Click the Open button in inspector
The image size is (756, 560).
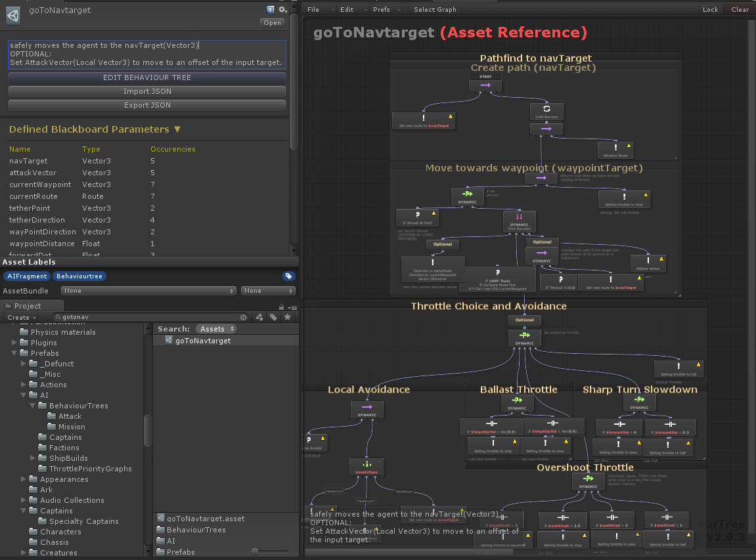pyautogui.click(x=272, y=23)
